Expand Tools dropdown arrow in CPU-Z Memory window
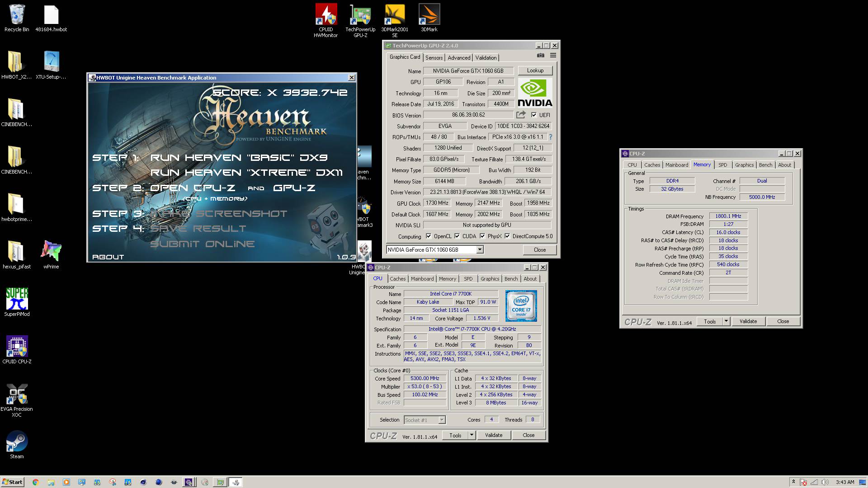Screen dimensions: 868x488 (x=726, y=321)
